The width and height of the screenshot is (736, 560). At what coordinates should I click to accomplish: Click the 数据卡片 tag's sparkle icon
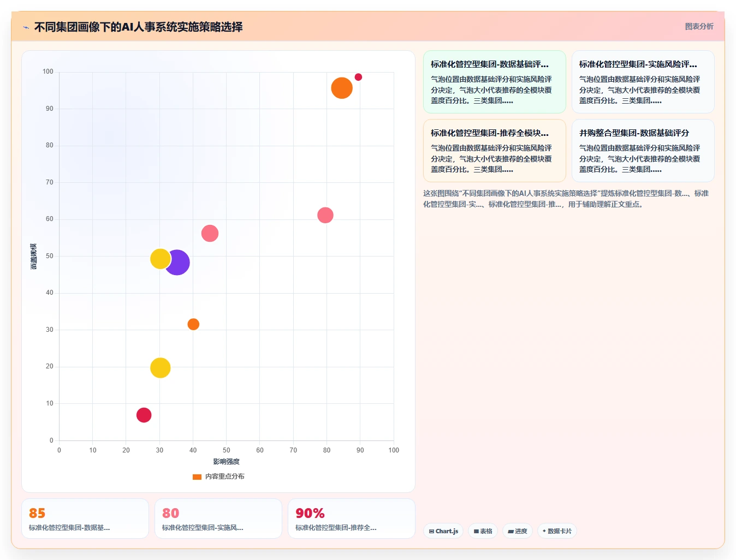(x=544, y=531)
